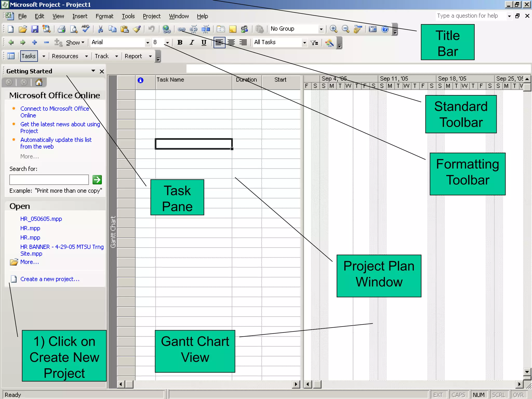Open Print Preview icon
The width and height of the screenshot is (532, 399).
(x=74, y=29)
